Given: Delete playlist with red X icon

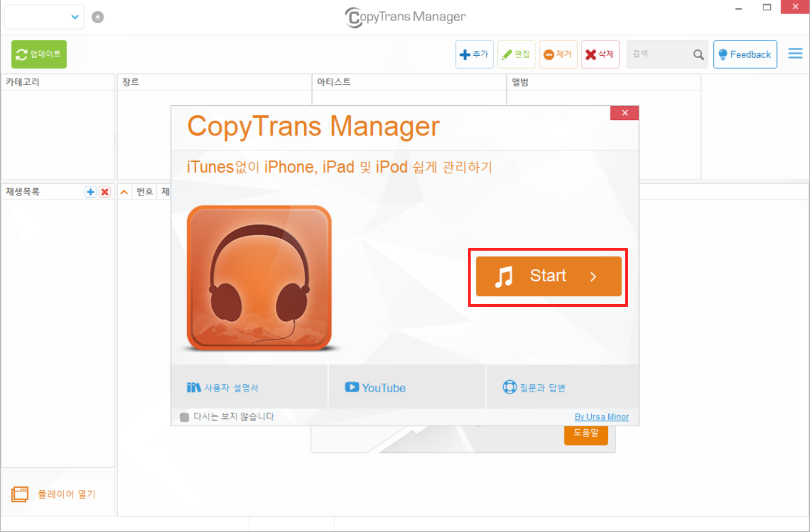Looking at the screenshot, I should 105,192.
